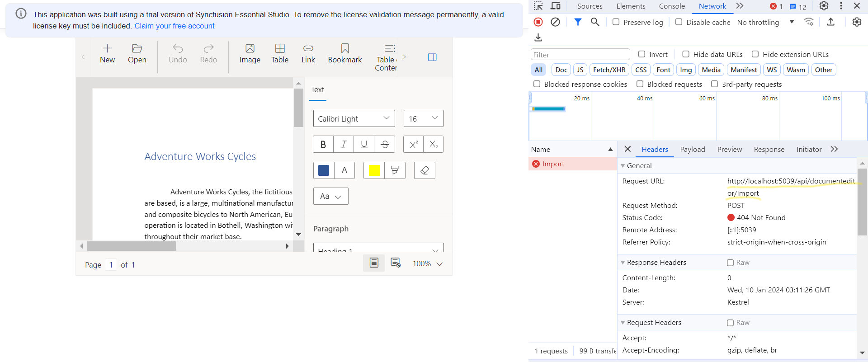
Task: Open the font size 16 dropdown
Action: click(x=423, y=118)
